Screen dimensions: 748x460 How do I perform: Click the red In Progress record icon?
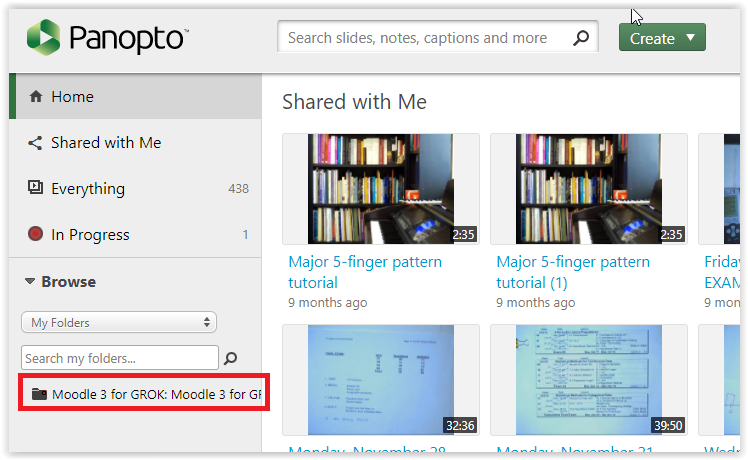35,233
